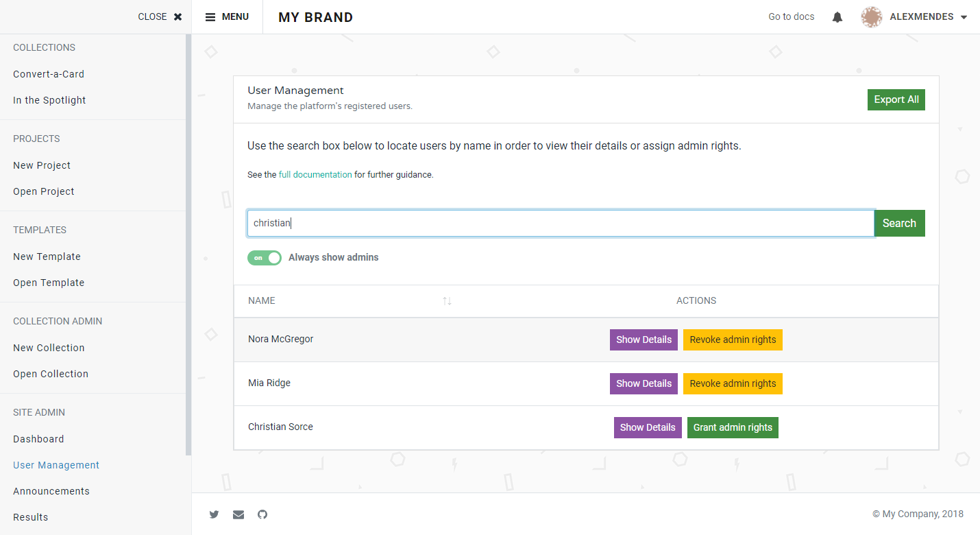
Task: Grant admin rights to Christian Sorce
Action: 733,427
